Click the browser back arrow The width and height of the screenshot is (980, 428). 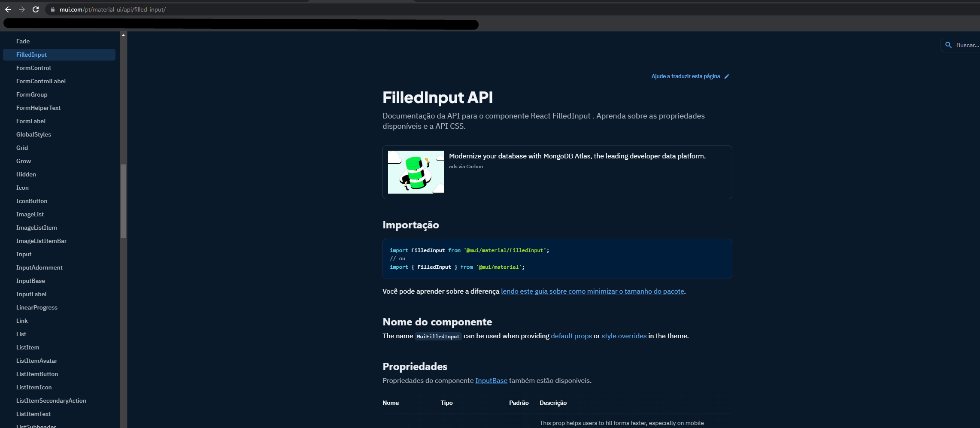click(x=8, y=9)
